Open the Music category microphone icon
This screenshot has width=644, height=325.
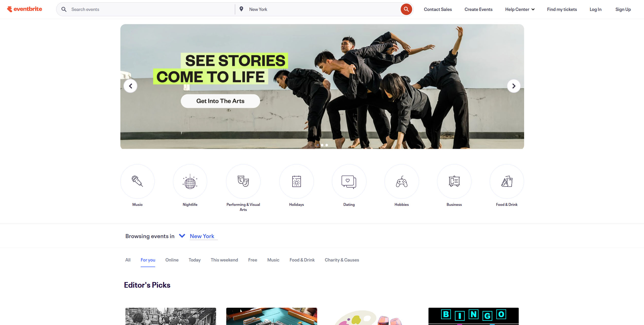[137, 181]
